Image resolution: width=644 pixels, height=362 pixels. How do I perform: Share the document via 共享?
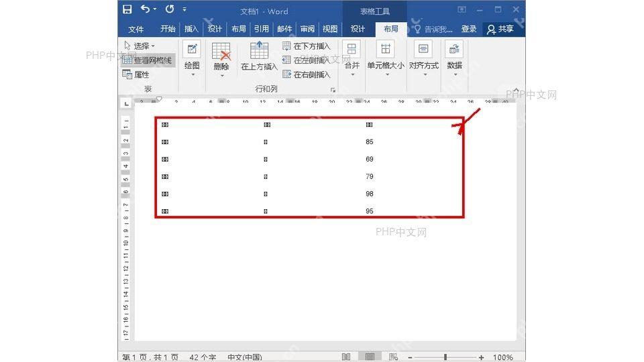tap(500, 29)
